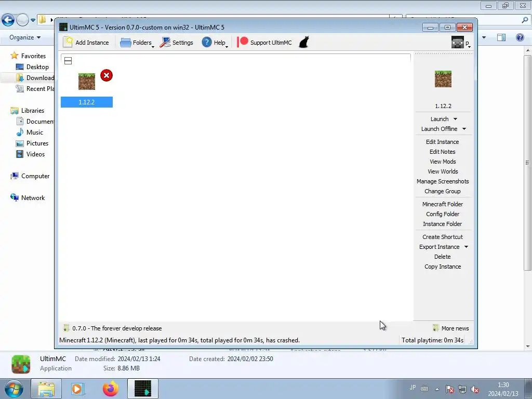The width and height of the screenshot is (532, 399).
Task: Show hidden tray icons arrow
Action: pyautogui.click(x=437, y=389)
